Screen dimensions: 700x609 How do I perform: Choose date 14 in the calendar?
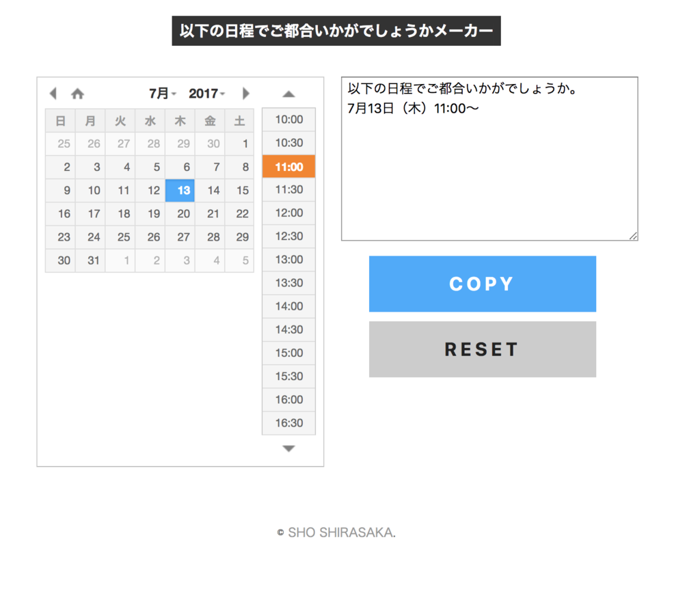coord(210,191)
